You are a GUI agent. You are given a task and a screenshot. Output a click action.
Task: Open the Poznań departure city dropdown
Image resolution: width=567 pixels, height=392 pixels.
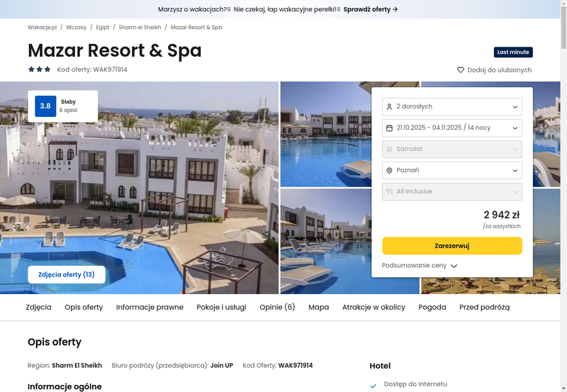(x=452, y=170)
